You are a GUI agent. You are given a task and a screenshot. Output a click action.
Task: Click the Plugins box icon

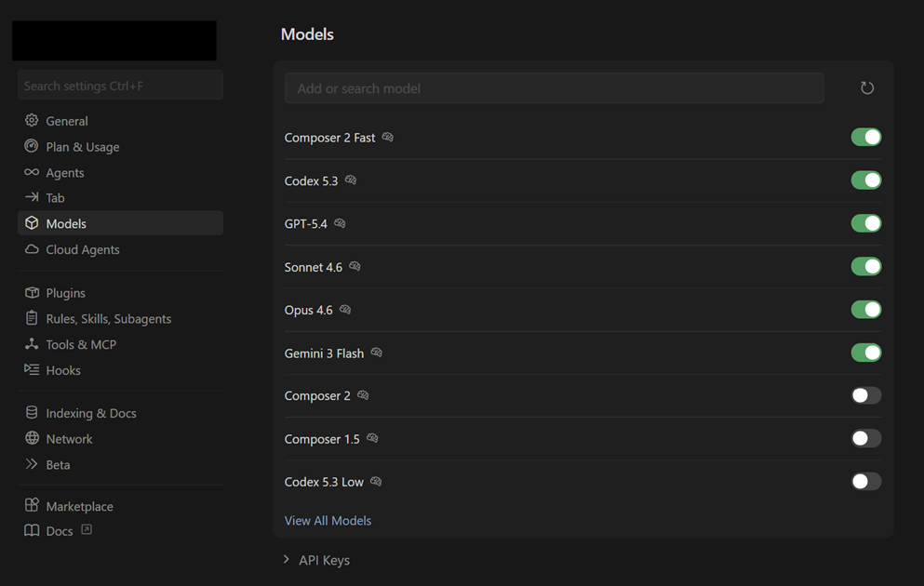32,293
